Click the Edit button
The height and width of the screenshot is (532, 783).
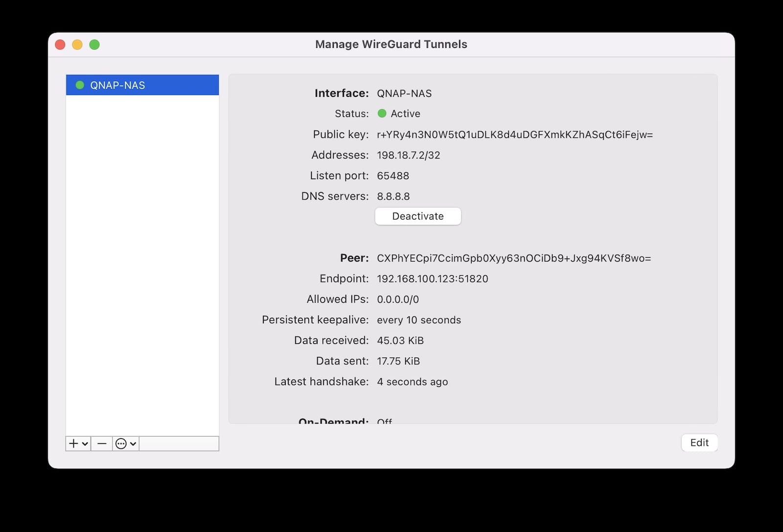[699, 443]
